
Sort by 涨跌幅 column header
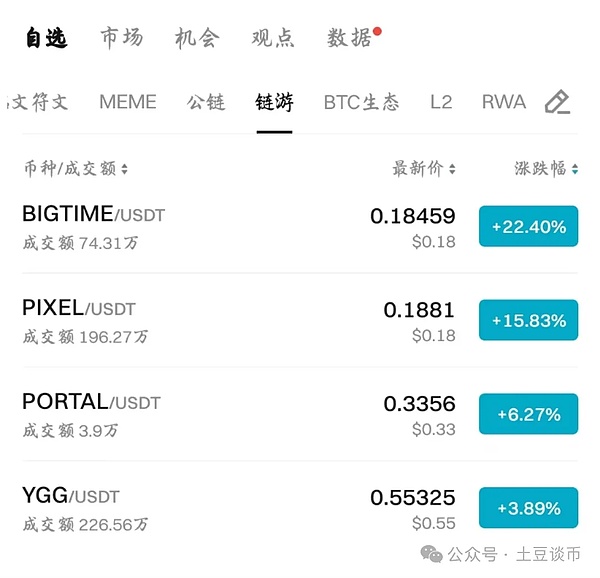pos(546,169)
